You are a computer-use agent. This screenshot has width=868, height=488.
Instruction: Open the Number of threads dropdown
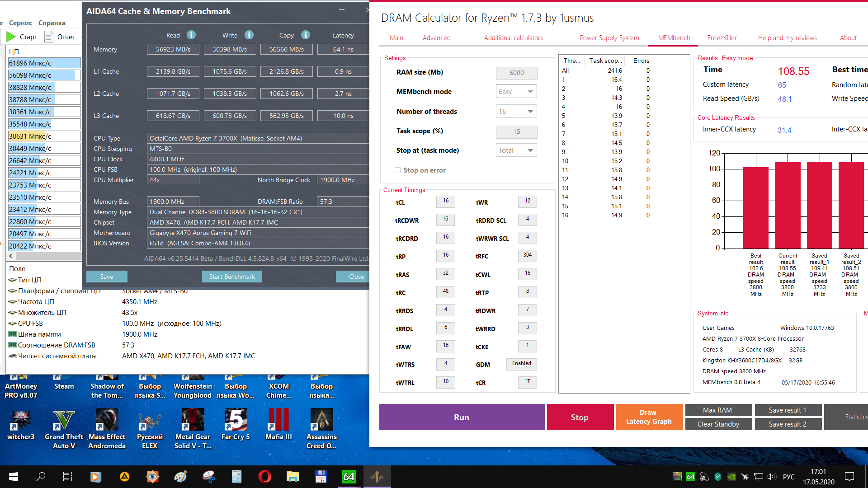pyautogui.click(x=516, y=112)
